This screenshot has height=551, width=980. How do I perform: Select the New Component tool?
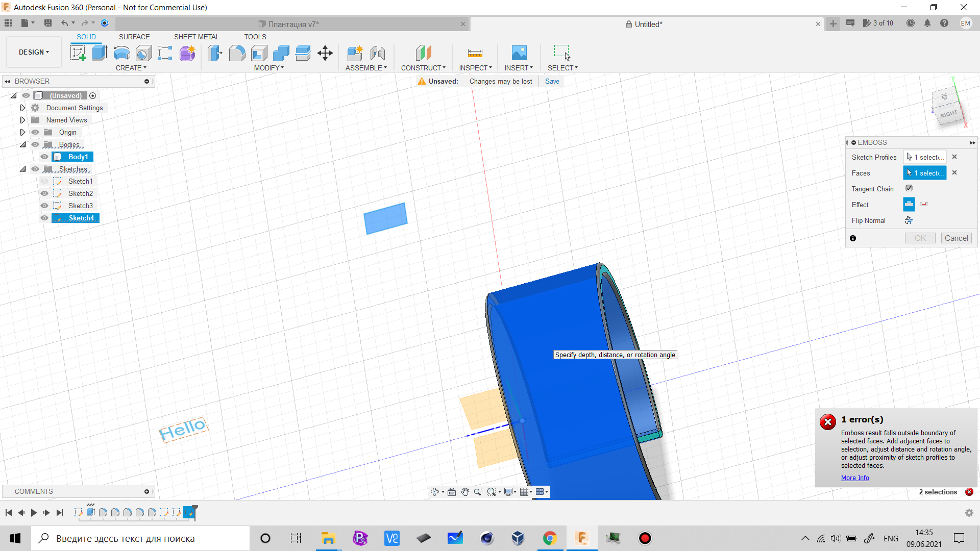point(355,53)
